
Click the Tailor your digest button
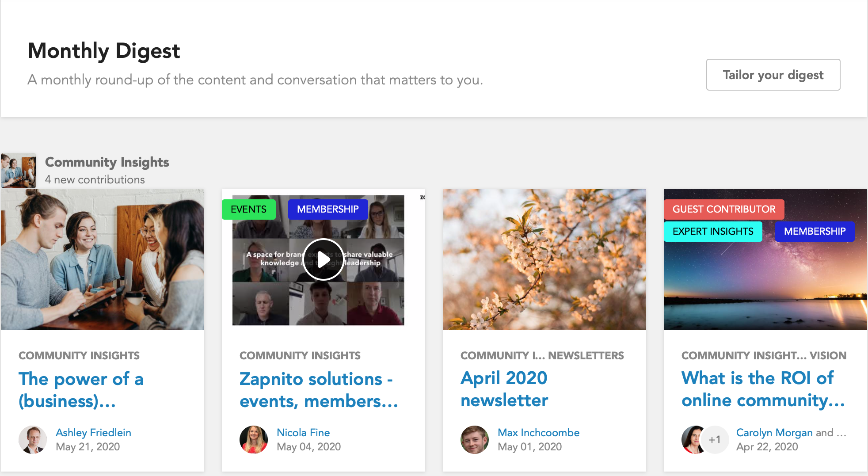coord(773,75)
